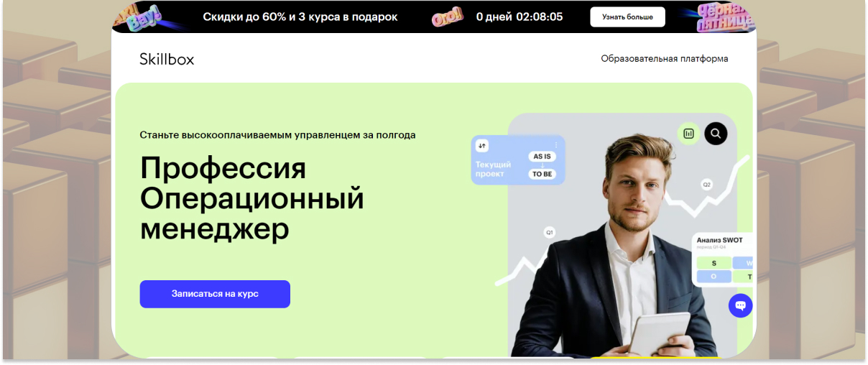Image resolution: width=868 pixels, height=365 pixels.
Task: Click the Q1 marker on the chart
Action: click(550, 233)
